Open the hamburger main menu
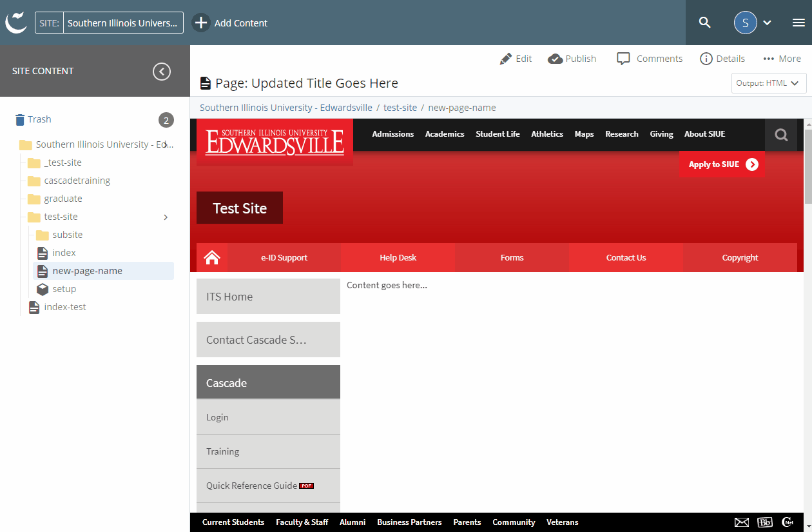 click(798, 23)
